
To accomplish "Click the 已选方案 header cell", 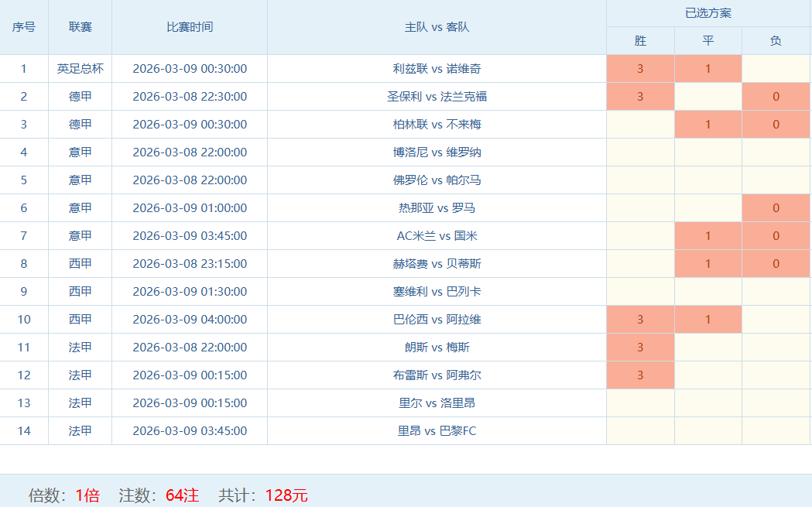I will click(708, 13).
